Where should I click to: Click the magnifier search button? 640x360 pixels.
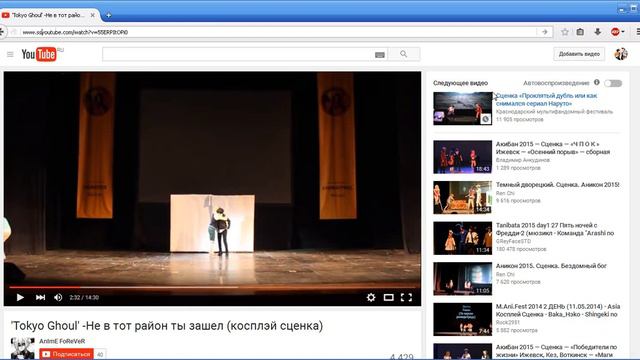click(404, 54)
